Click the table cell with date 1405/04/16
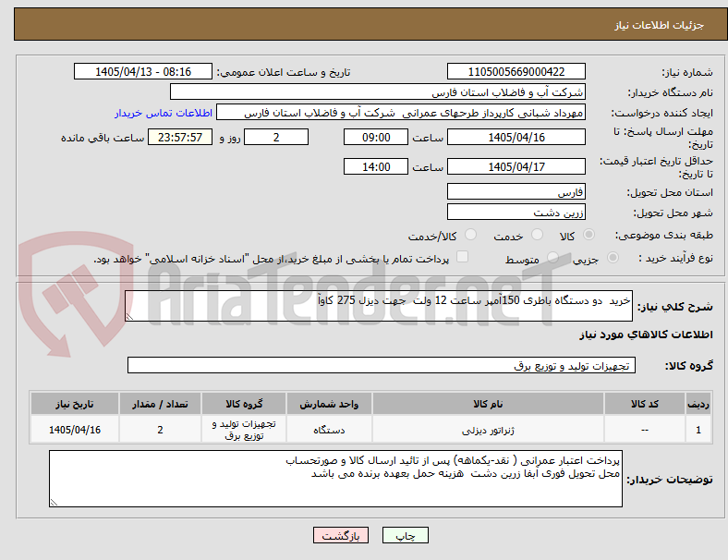 (75, 430)
